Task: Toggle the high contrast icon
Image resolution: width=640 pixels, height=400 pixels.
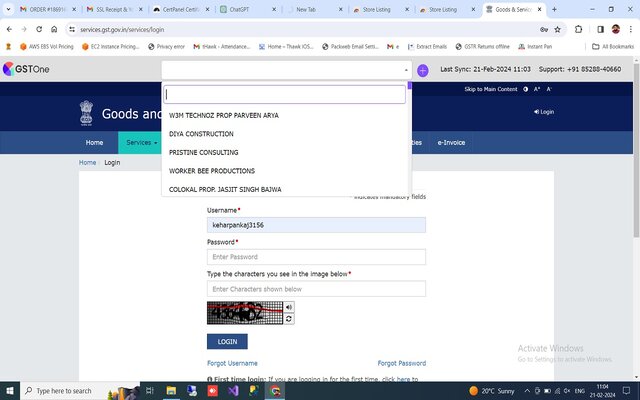Action: 526,89
